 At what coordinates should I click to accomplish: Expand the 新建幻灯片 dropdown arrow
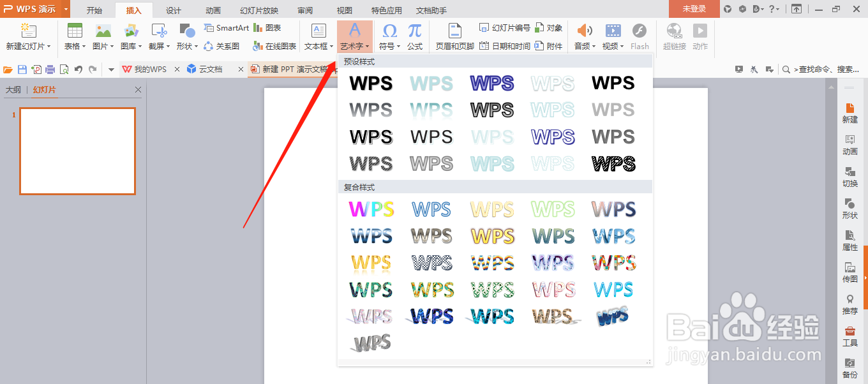point(49,47)
